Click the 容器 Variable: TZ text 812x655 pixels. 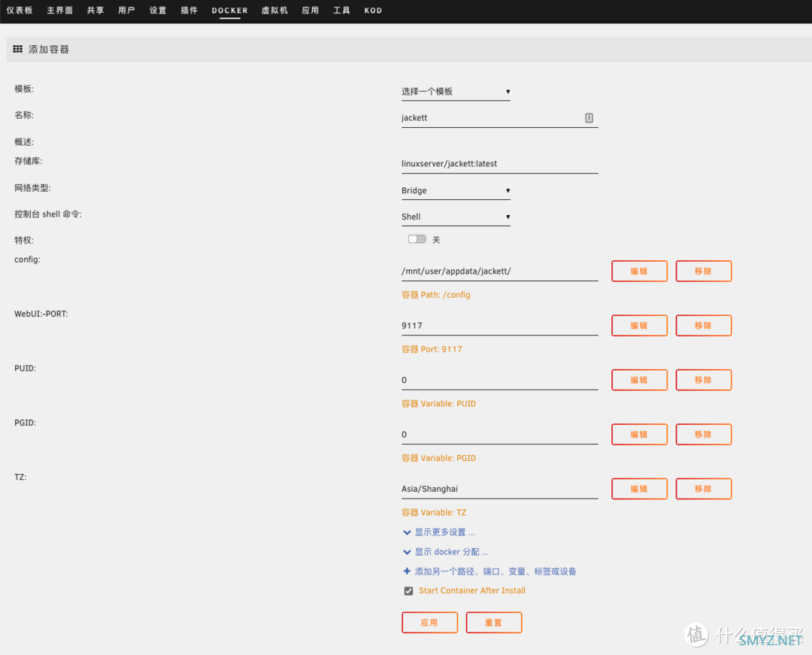434,512
